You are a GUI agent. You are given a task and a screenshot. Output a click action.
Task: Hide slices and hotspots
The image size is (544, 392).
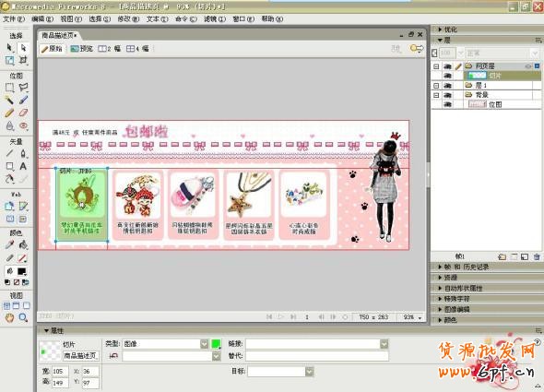(x=10, y=220)
